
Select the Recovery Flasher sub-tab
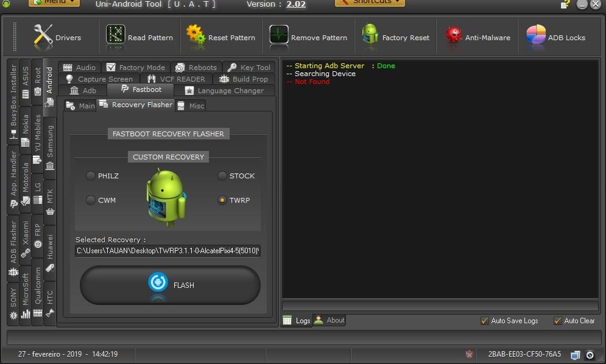pyautogui.click(x=136, y=105)
